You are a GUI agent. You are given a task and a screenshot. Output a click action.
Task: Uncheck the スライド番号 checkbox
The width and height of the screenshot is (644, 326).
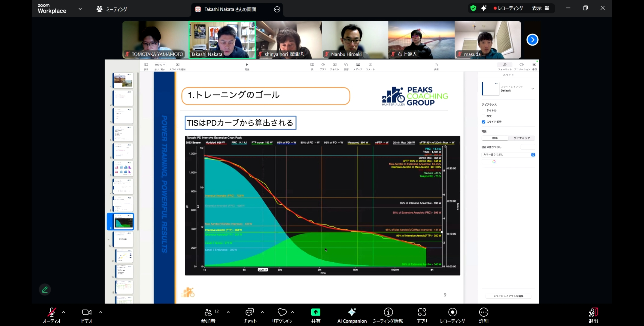point(484,122)
